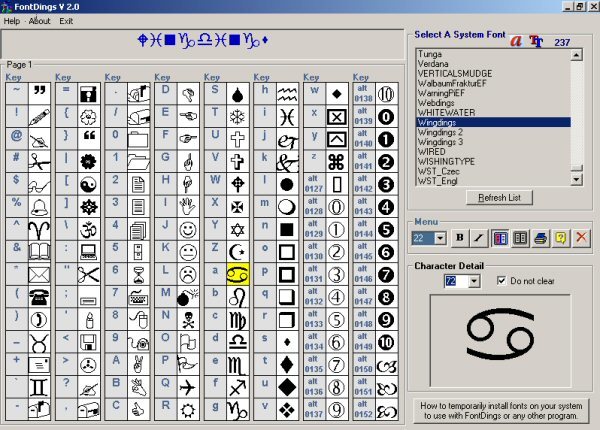
Task: Click the Exit menu item
Action: [x=66, y=21]
